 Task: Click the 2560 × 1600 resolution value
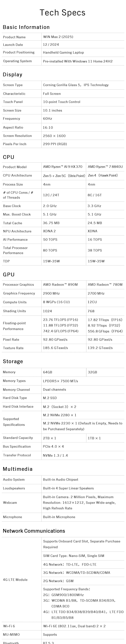54,136
